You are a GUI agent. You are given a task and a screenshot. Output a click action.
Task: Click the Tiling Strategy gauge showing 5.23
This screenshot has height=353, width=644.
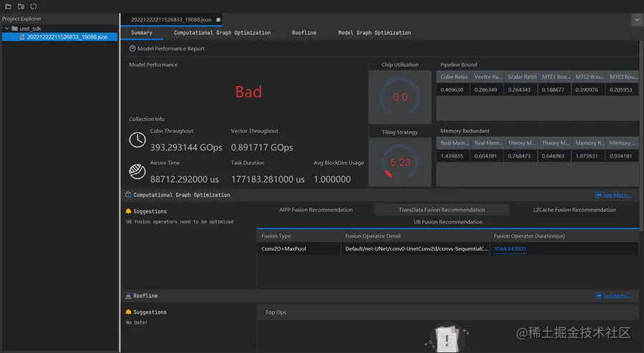[399, 162]
